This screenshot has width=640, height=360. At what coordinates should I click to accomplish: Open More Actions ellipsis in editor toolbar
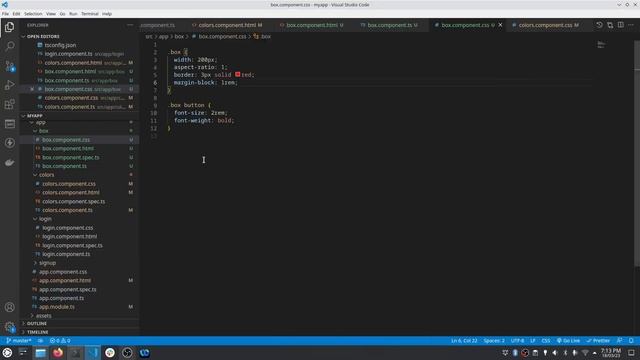point(631,25)
